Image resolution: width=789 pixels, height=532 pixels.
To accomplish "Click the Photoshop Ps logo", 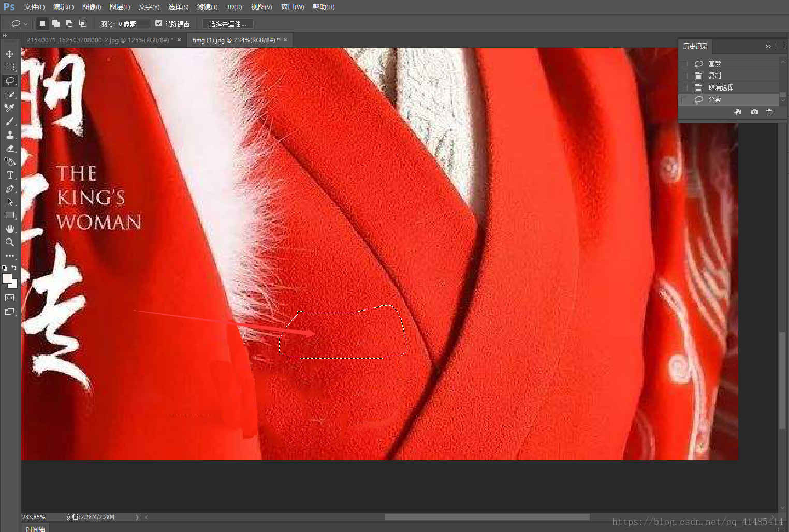I will click(x=9, y=7).
